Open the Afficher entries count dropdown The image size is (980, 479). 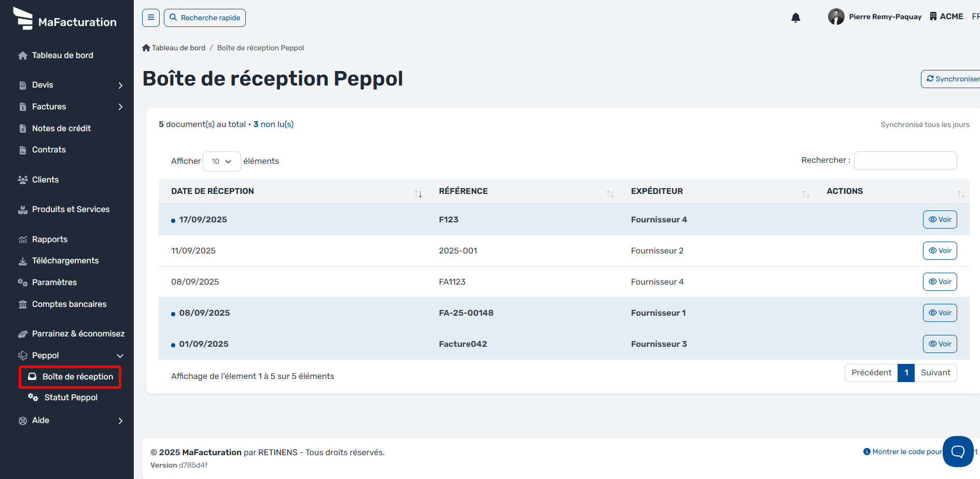coord(221,161)
